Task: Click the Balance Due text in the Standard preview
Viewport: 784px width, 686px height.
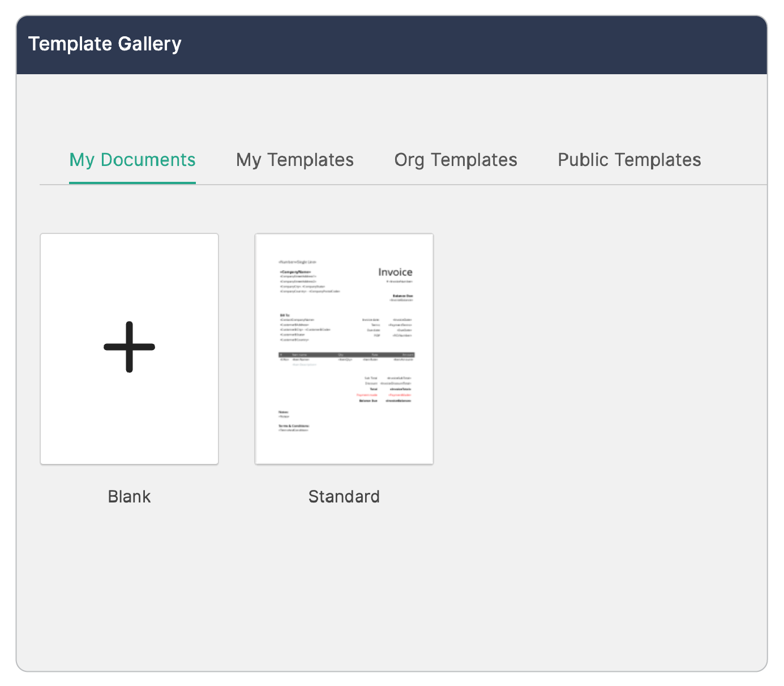Action: [x=403, y=296]
